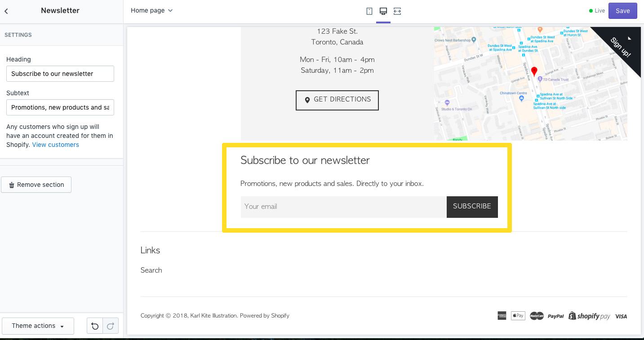This screenshot has height=340, width=644.
Task: Save the theme changes
Action: [x=622, y=10]
